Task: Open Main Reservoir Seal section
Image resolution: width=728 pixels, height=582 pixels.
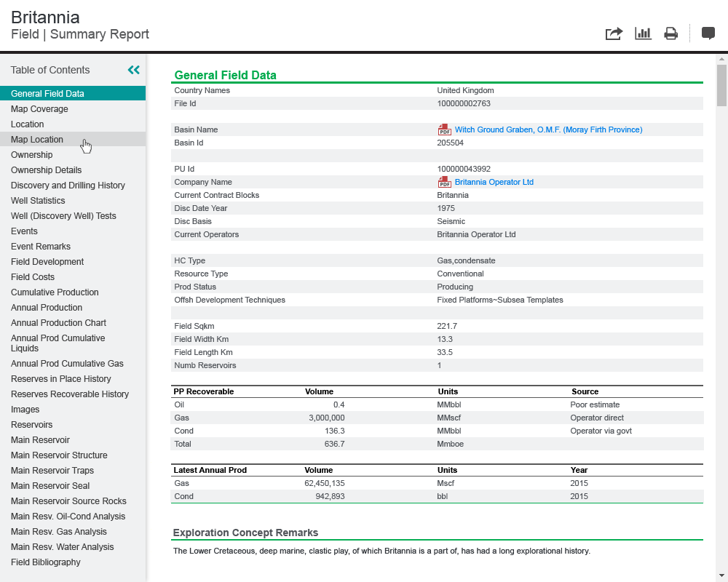Action: point(50,487)
